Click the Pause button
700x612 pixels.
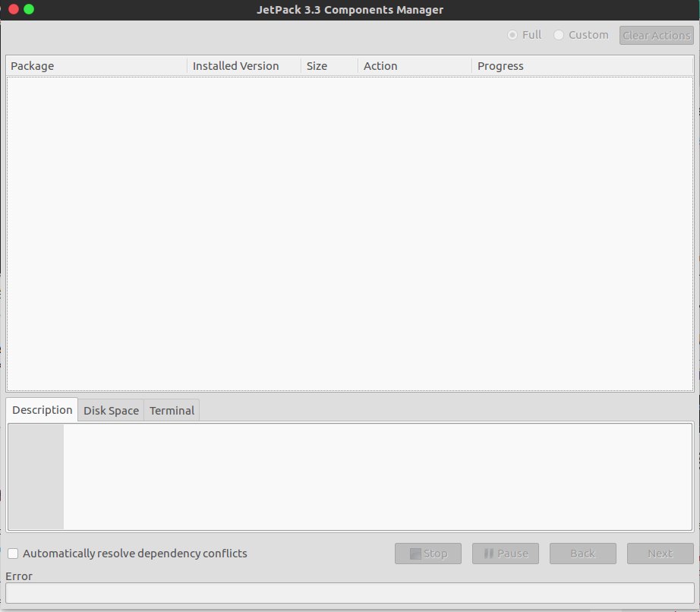[x=506, y=554]
